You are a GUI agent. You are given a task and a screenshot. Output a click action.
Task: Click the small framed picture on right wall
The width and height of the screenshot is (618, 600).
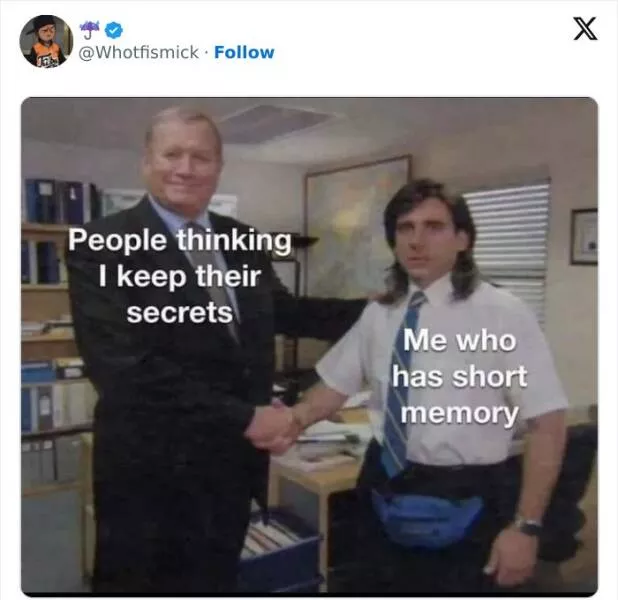[584, 237]
